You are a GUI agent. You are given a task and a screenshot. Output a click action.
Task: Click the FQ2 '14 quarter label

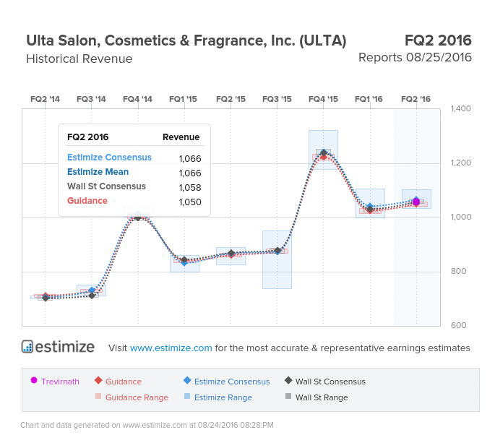[x=45, y=99]
